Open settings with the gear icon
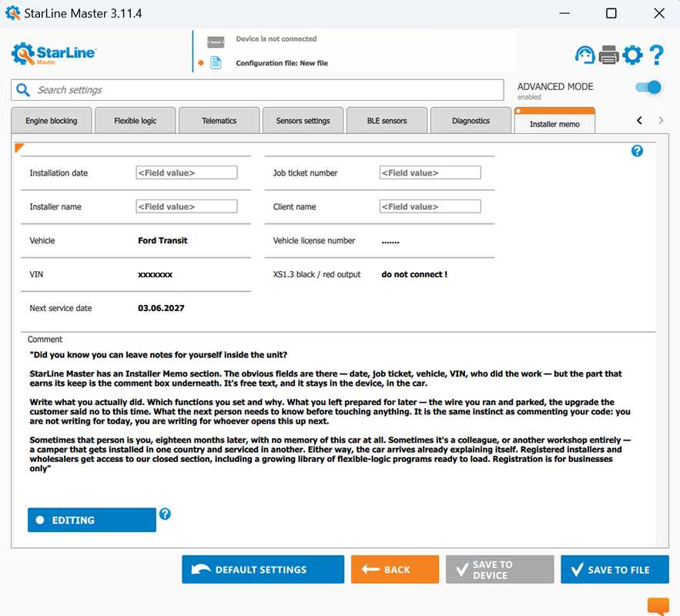The height and width of the screenshot is (616, 680). tap(633, 55)
